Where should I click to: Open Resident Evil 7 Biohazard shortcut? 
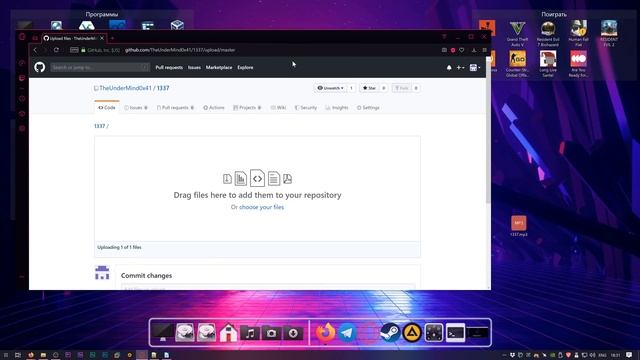(x=548, y=33)
